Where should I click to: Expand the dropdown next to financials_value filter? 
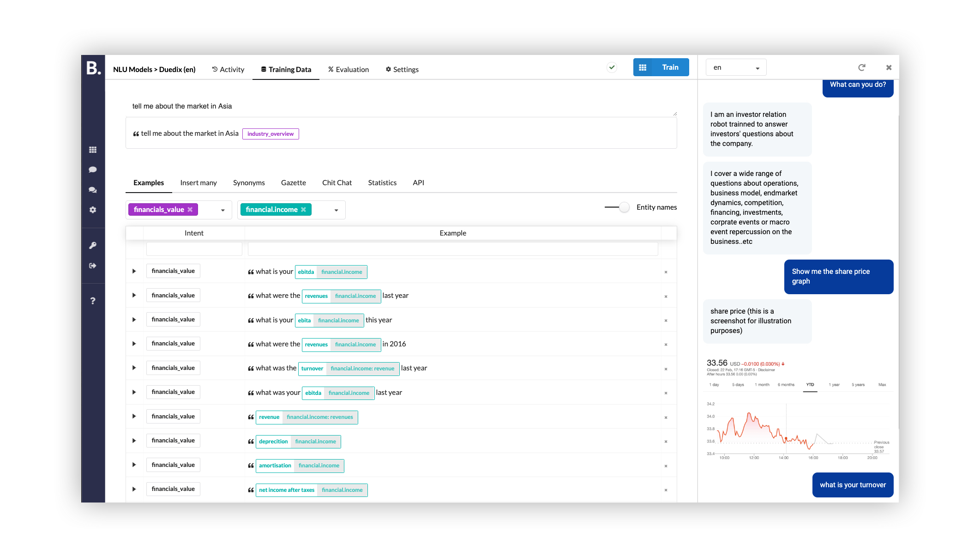222,210
